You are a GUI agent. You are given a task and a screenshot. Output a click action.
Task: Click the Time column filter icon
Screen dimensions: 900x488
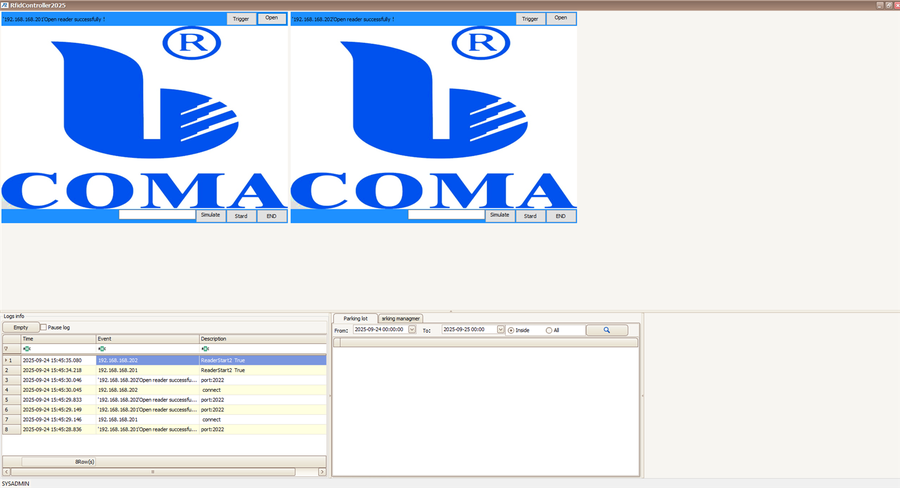click(x=27, y=348)
